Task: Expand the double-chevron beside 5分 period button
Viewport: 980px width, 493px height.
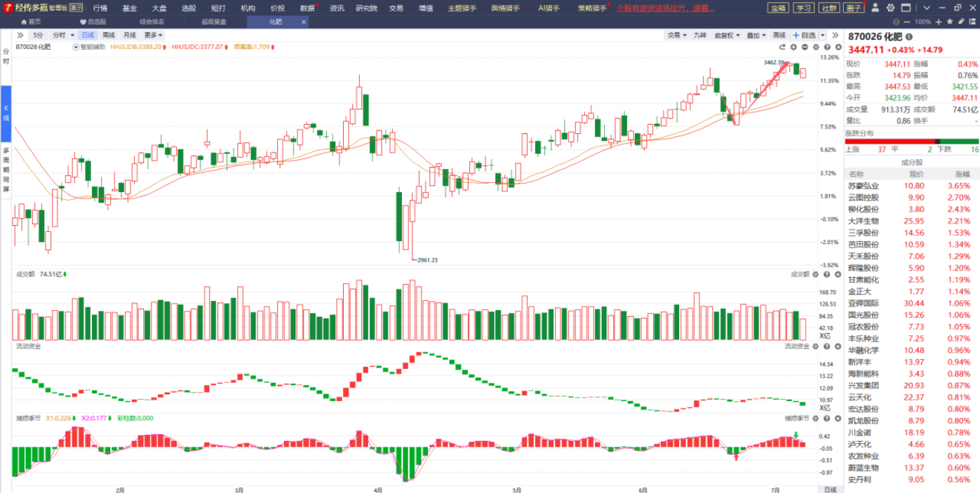Action: 20,35
